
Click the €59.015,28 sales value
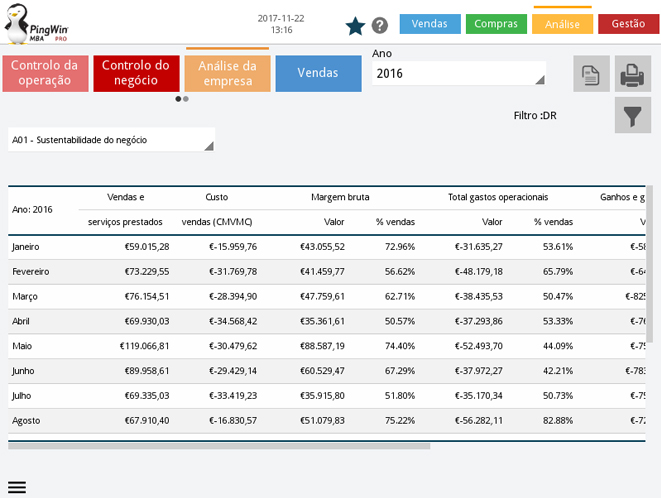click(x=147, y=247)
